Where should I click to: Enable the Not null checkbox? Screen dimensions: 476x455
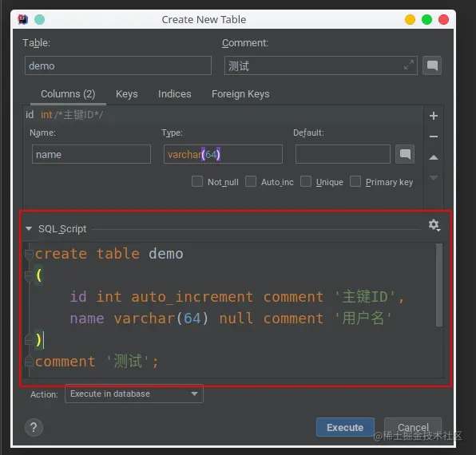click(197, 181)
